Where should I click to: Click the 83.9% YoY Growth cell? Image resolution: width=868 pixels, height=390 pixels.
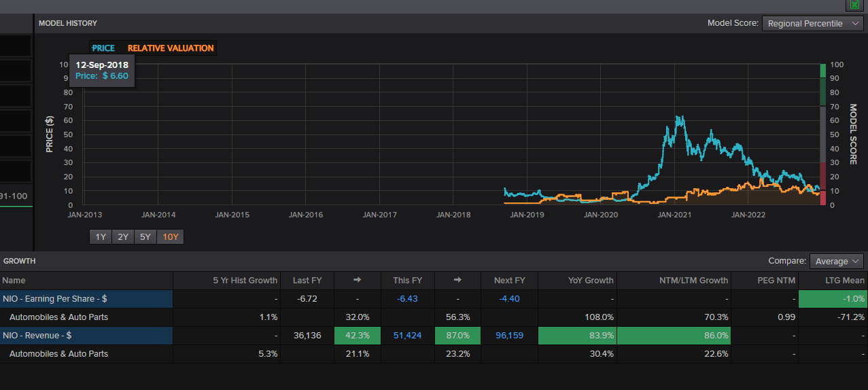577,336
